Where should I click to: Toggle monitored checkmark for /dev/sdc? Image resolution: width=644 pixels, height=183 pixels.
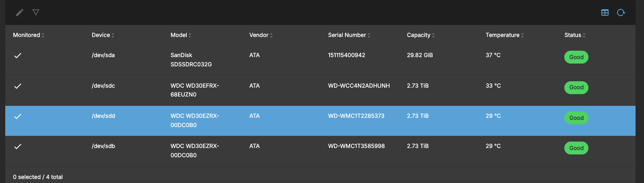(18, 86)
